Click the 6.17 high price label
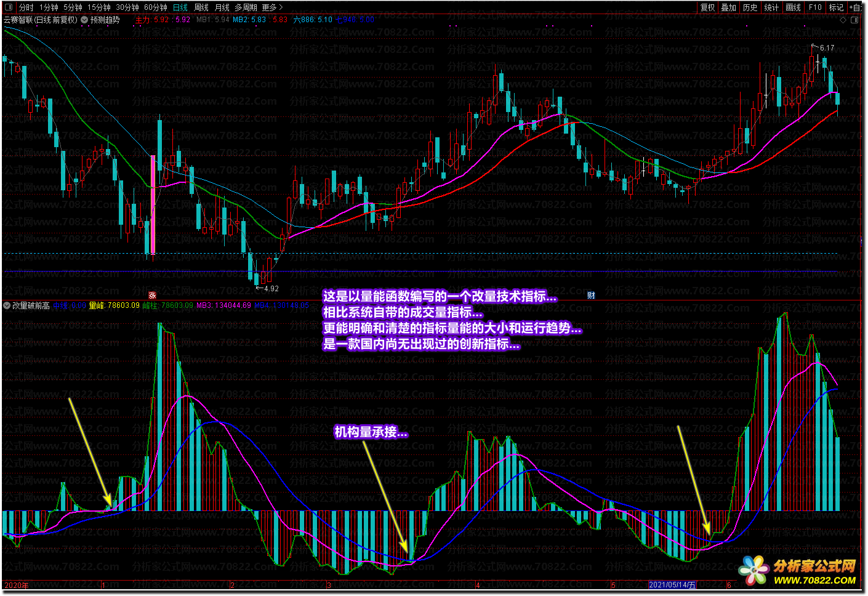This screenshot has height=596, width=868. (x=827, y=47)
